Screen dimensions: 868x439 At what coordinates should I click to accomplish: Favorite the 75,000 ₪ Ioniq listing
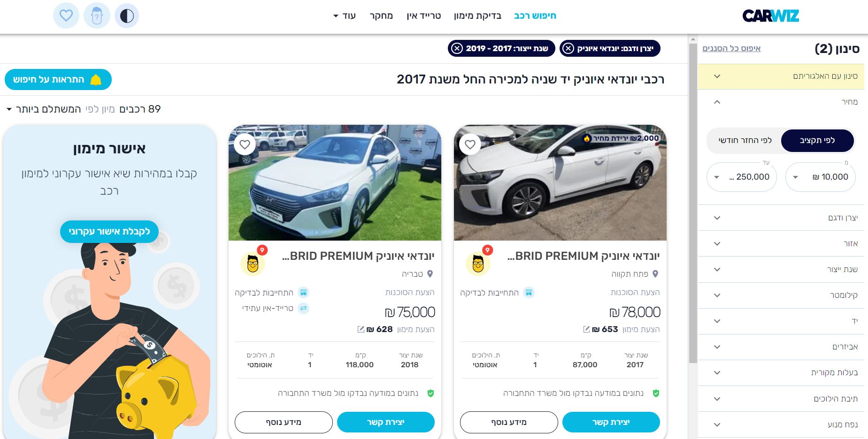point(245,144)
